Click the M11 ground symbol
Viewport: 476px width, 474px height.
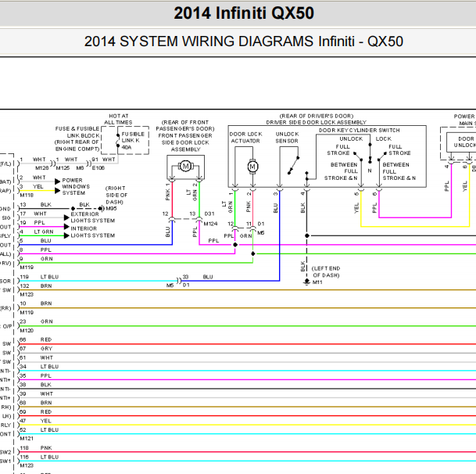point(306,282)
